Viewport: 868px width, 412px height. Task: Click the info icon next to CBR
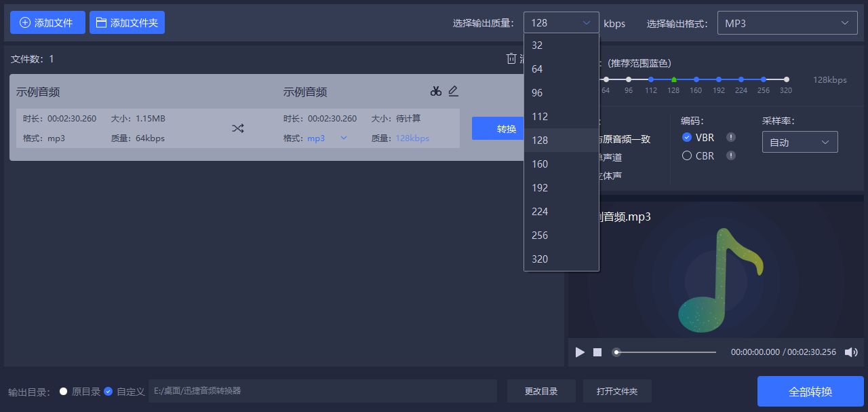731,155
